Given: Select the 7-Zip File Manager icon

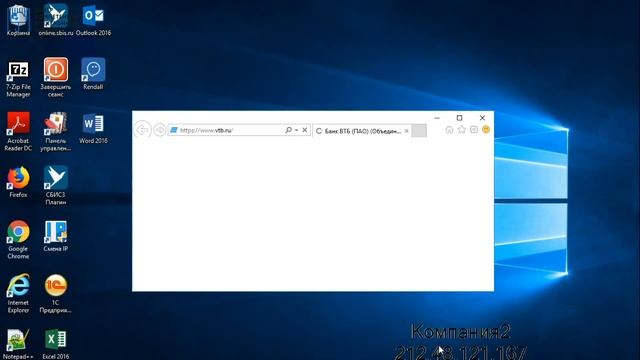Looking at the screenshot, I should [18, 79].
